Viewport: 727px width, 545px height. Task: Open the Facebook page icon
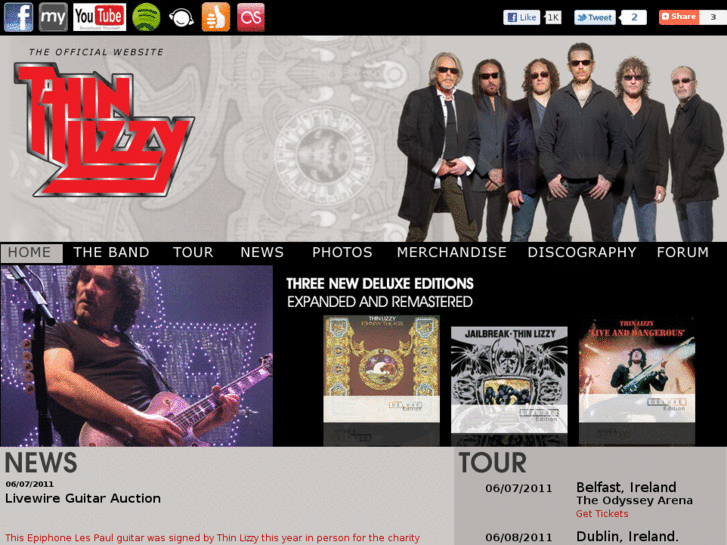pyautogui.click(x=19, y=17)
